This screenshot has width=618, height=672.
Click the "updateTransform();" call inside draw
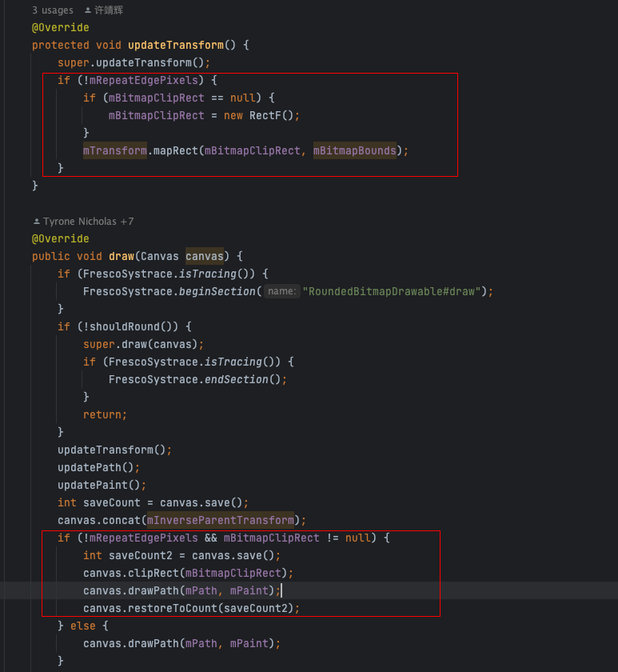[115, 450]
